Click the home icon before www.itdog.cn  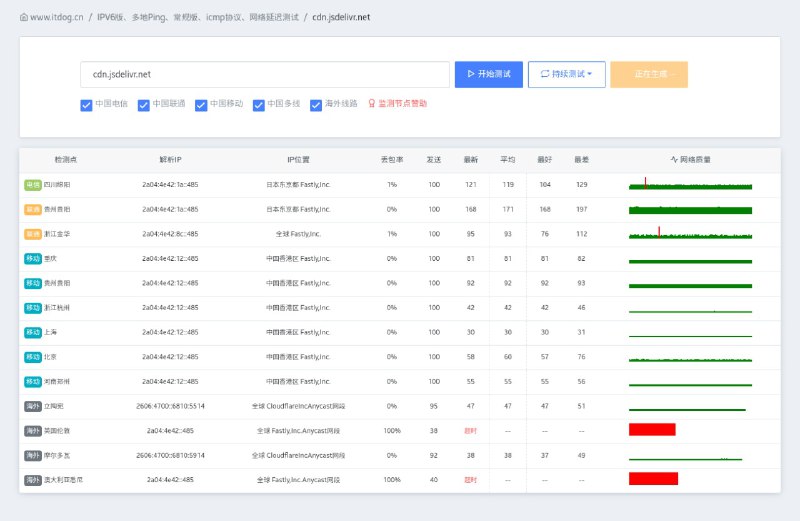click(x=24, y=17)
